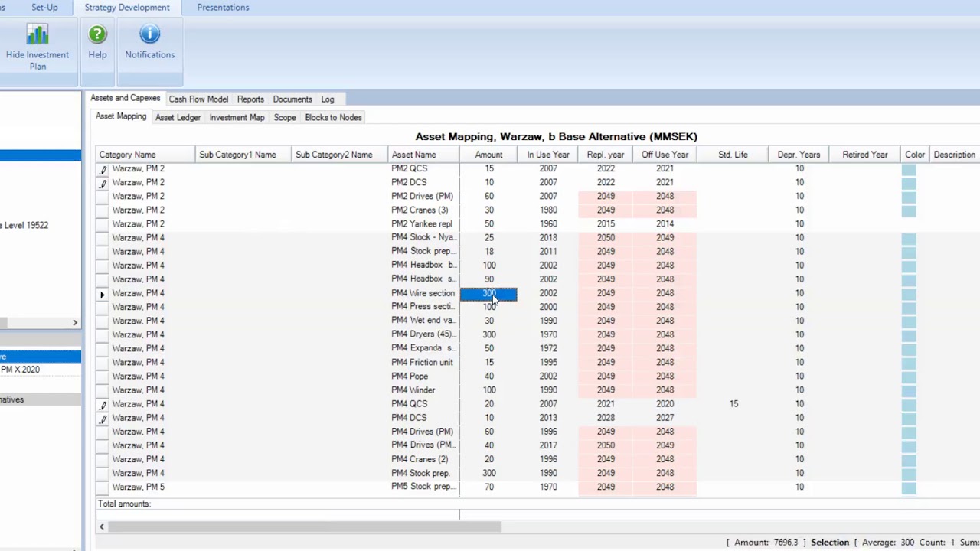Select the highlighted Amount cell of PM4 Wire section

(488, 293)
